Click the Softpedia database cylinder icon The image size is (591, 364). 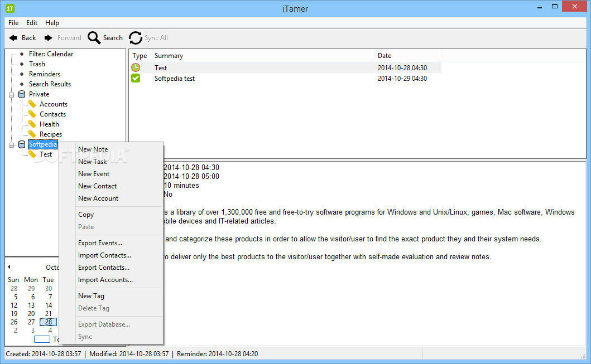22,144
